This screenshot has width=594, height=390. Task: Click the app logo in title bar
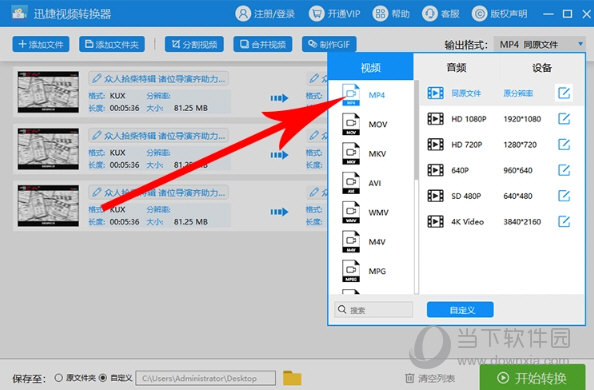tap(19, 13)
